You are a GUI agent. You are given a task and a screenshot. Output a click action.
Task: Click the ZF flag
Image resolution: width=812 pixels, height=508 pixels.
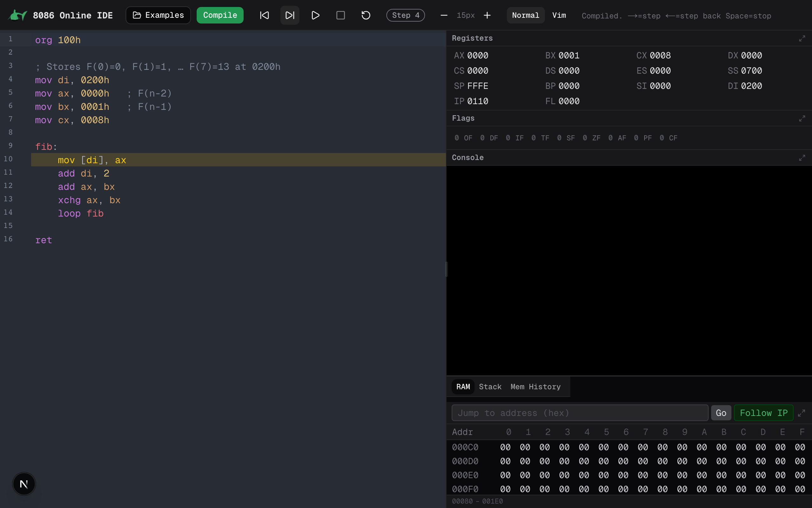[592, 138]
